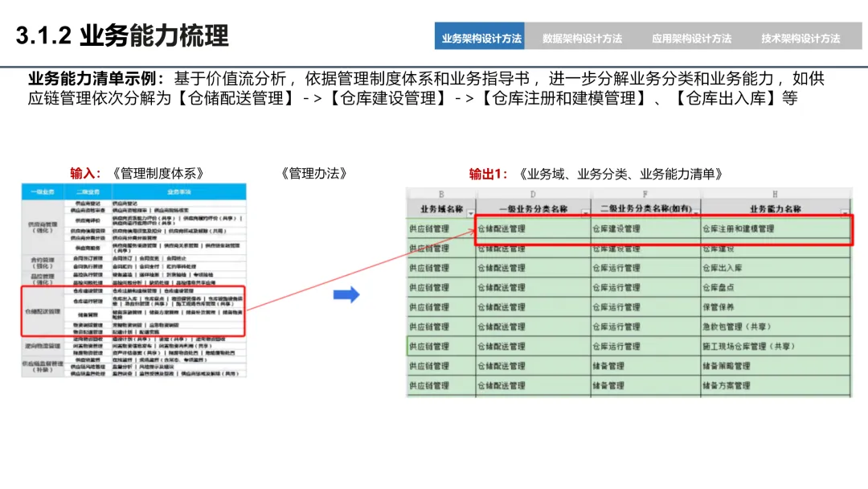Select the 仓库注册和建模管理 cell
This screenshot has width=868, height=489.
coord(775,228)
